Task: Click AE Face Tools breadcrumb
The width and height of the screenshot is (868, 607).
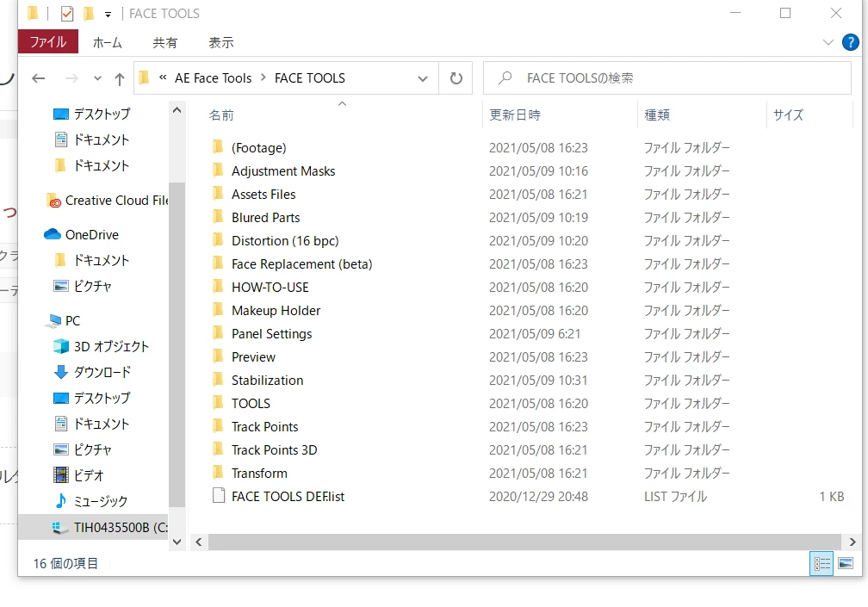Action: click(214, 78)
